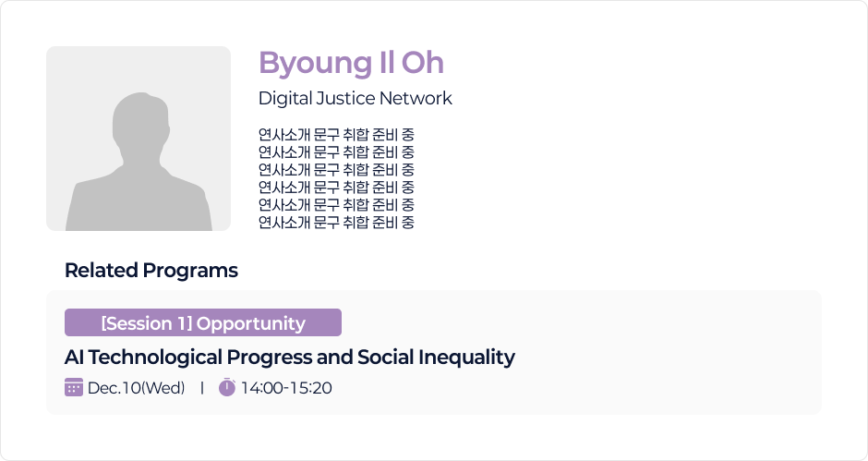Click the fifth line of Korean speaker bio

(x=336, y=205)
